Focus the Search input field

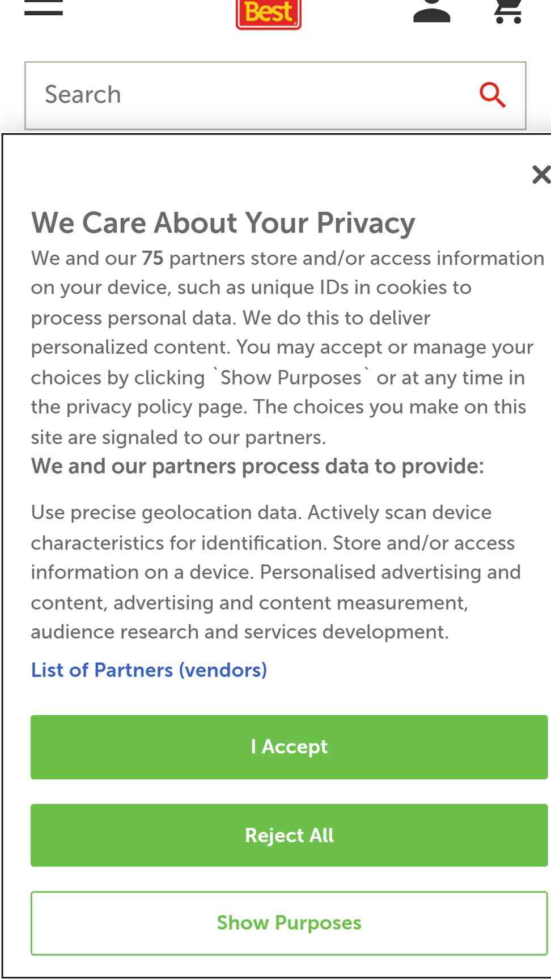[x=275, y=95]
